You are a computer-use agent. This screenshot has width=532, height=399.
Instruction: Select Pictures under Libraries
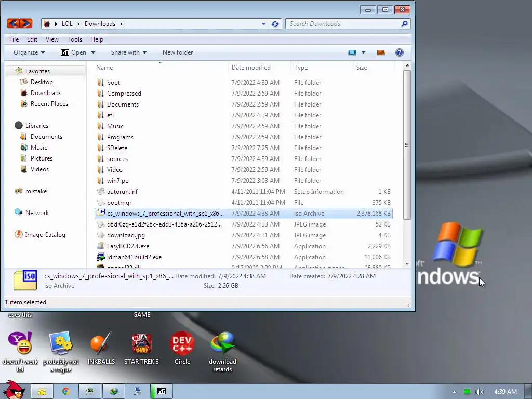coord(42,158)
